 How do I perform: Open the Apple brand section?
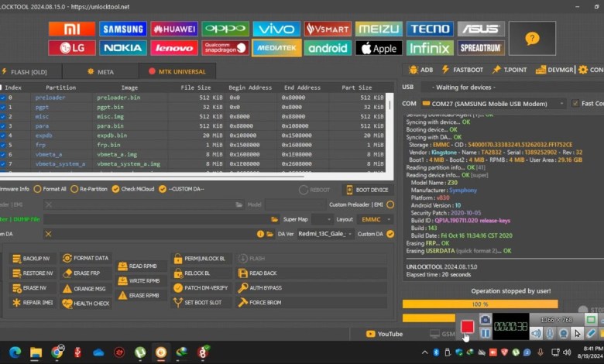[x=379, y=48]
